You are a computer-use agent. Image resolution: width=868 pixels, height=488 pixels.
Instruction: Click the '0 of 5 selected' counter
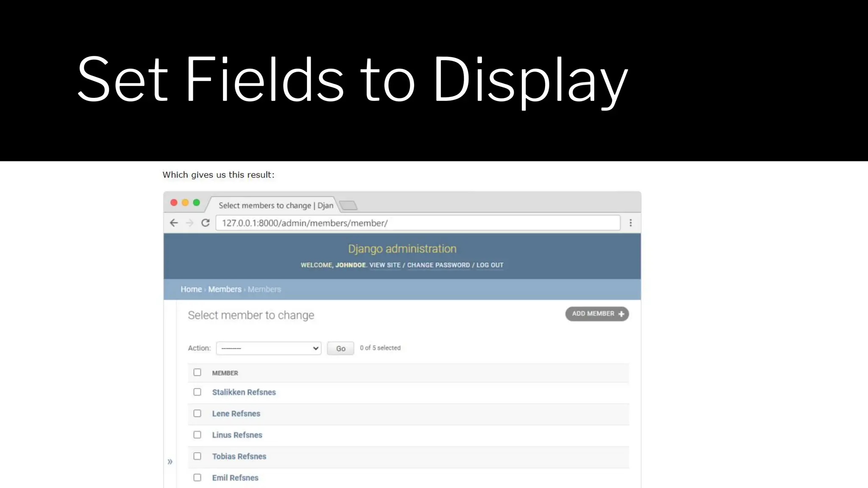point(380,348)
